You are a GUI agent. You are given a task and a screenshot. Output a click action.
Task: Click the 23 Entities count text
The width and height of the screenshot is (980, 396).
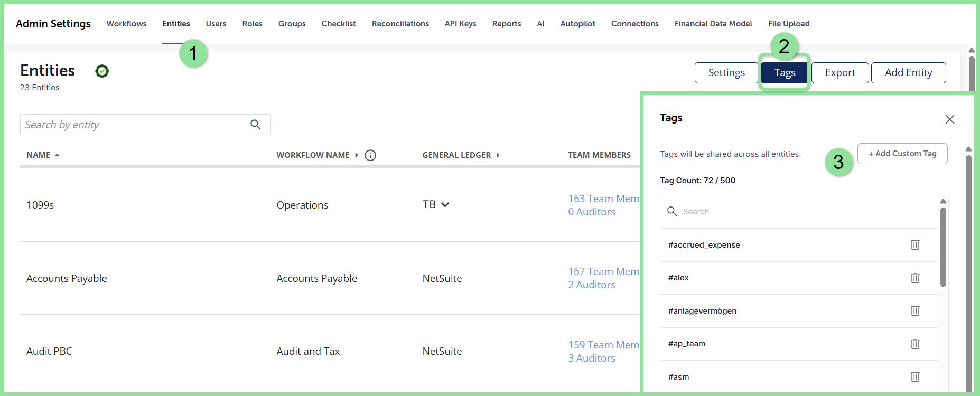pyautogui.click(x=40, y=88)
